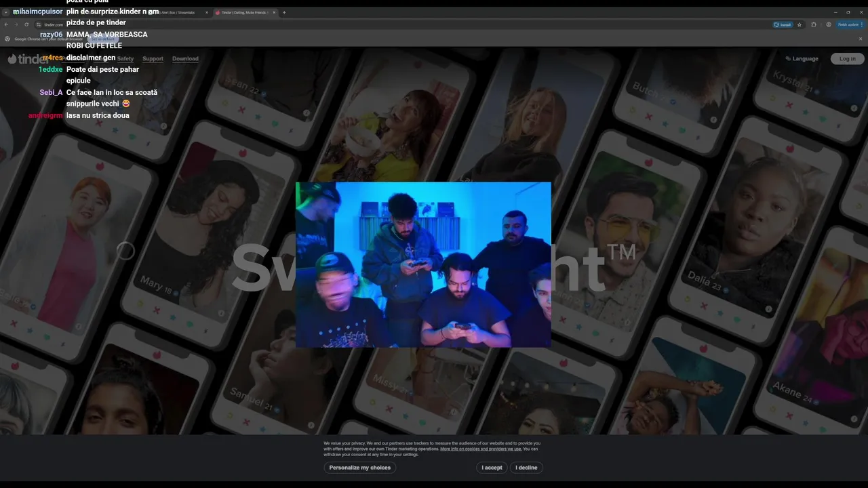Accept cookies with I accept

tap(492, 468)
